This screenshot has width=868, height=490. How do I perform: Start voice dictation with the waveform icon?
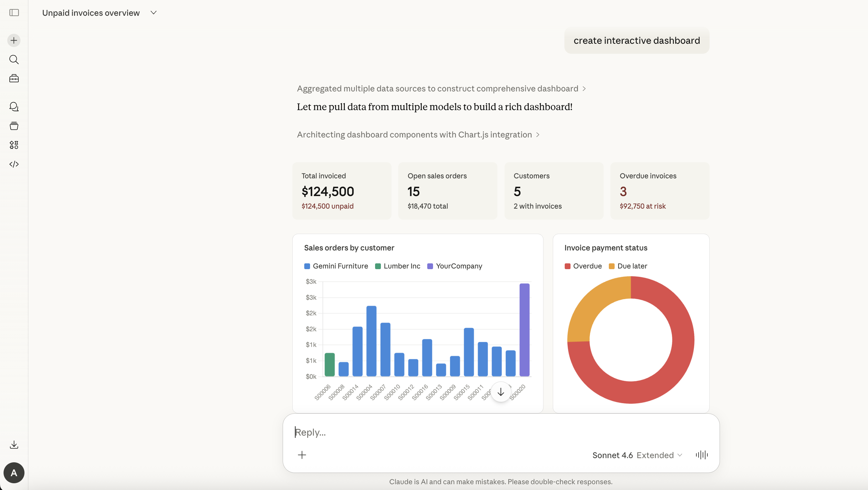click(x=702, y=455)
